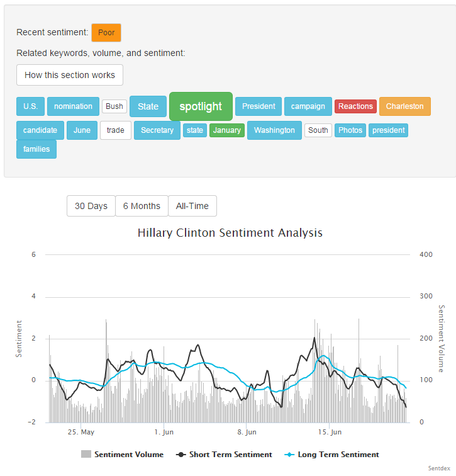Open the orange Charleston keyword tag
This screenshot has height=476, width=456.
point(405,106)
